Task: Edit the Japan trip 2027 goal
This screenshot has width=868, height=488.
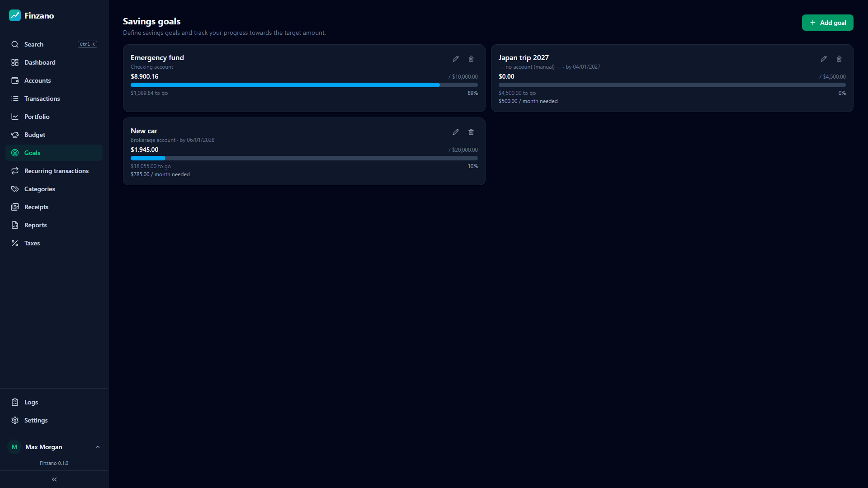Action: point(824,59)
